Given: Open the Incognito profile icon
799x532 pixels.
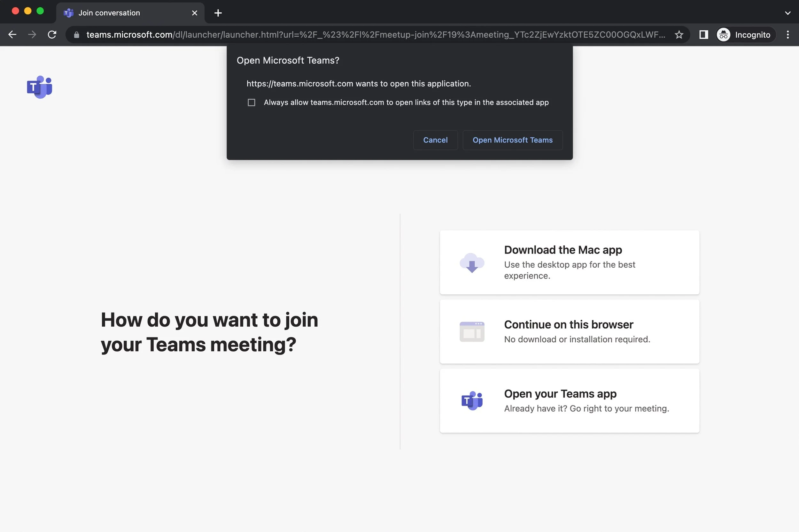Looking at the screenshot, I should click(723, 34).
